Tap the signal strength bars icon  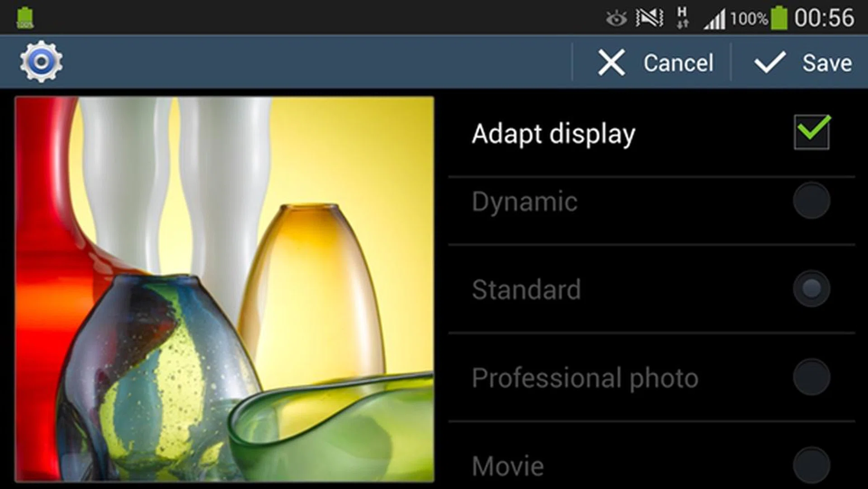[x=714, y=20]
